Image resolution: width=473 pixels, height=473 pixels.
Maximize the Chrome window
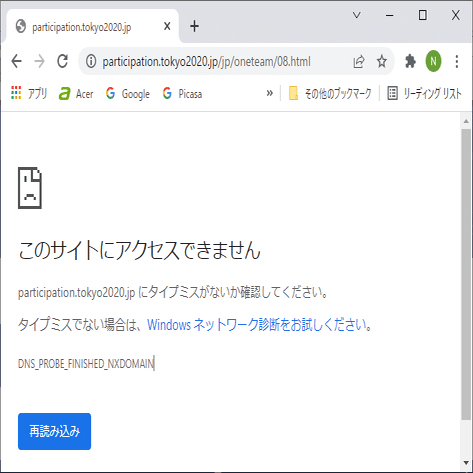[x=423, y=15]
